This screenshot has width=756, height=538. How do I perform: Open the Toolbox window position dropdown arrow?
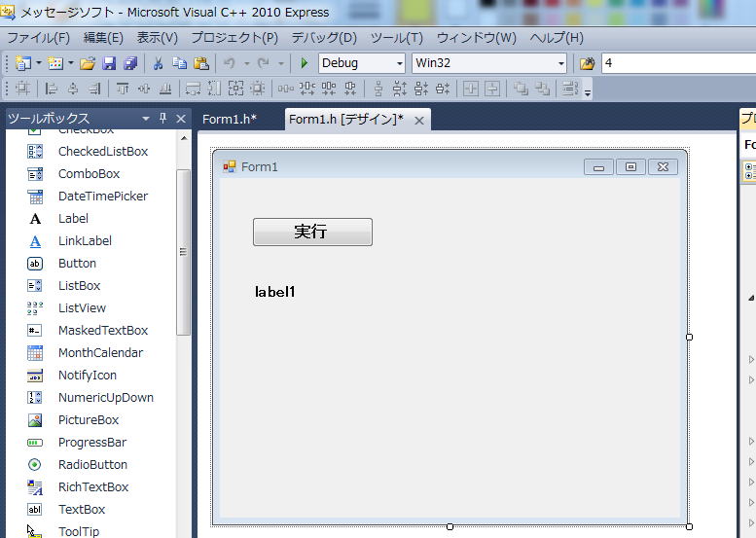[x=146, y=119]
